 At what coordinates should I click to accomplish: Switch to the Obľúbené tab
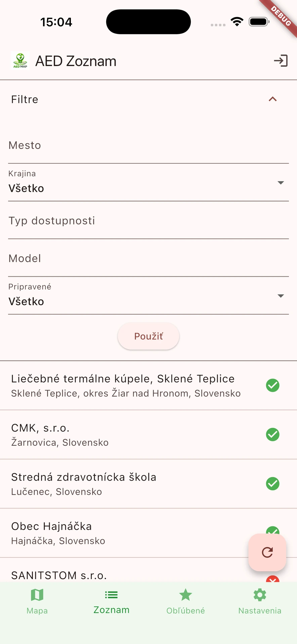coord(185,601)
